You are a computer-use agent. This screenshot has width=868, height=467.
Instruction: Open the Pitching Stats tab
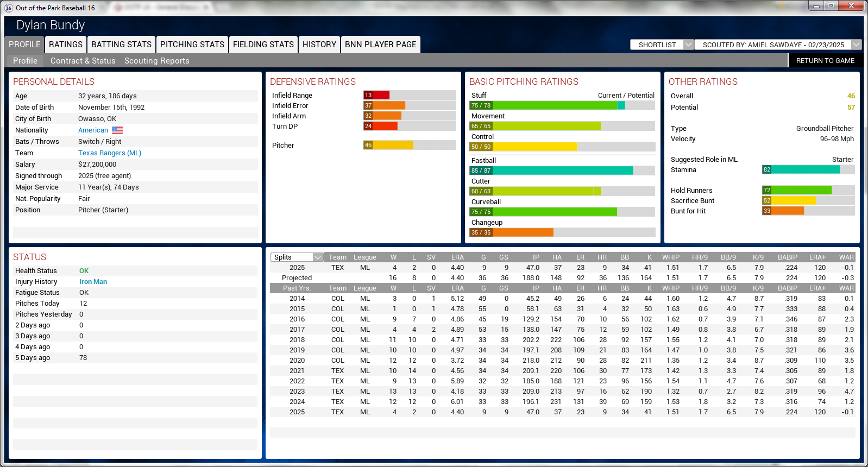point(192,45)
